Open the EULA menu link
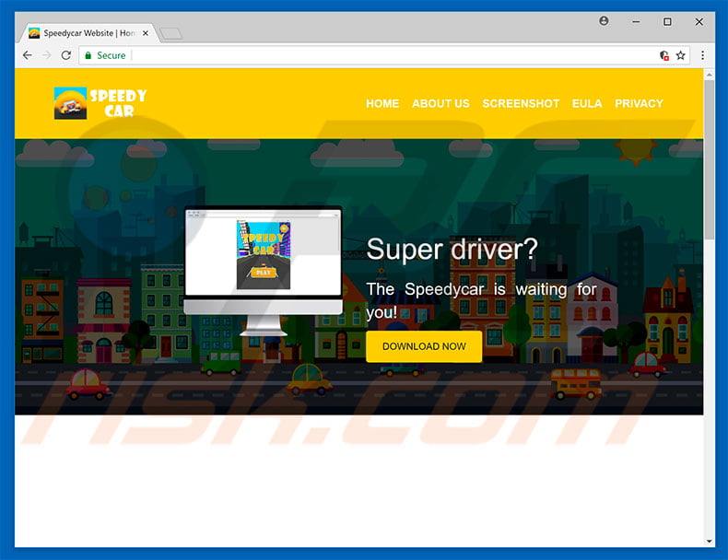The width and height of the screenshot is (728, 560). click(587, 103)
